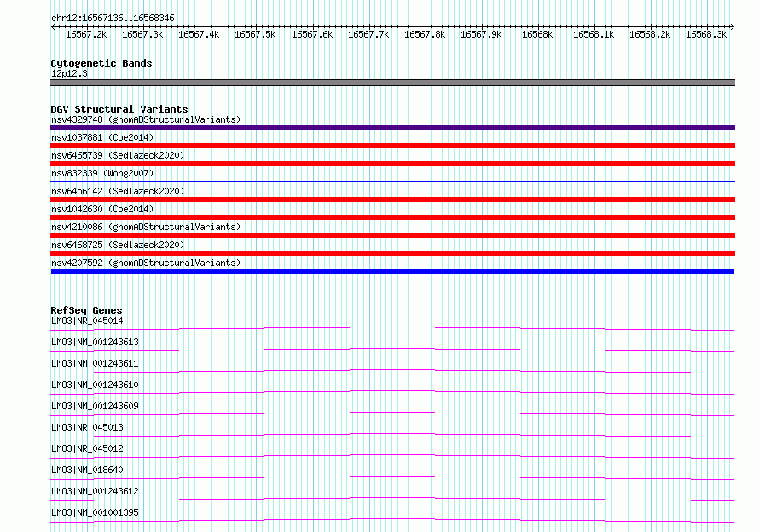Select transcript LMO3|NM_001243612
Viewport: 759px width, 532px height.
pyautogui.click(x=95, y=491)
